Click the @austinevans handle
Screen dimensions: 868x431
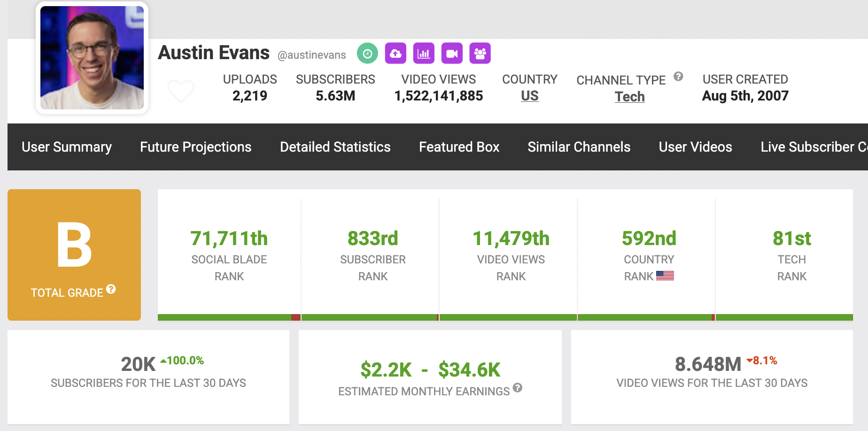coord(312,55)
